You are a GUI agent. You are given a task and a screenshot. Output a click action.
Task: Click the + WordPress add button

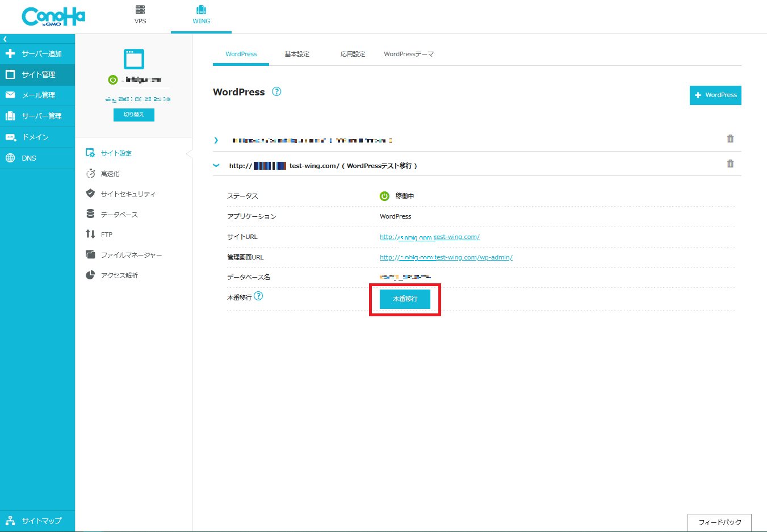click(715, 95)
